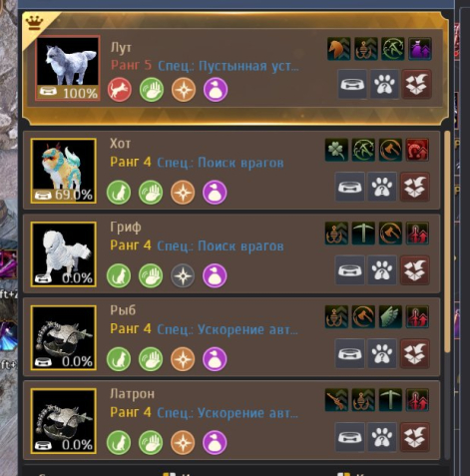This screenshot has height=476, width=470.
Task: Click the clover luck skill icon for Хот
Action: point(336,150)
